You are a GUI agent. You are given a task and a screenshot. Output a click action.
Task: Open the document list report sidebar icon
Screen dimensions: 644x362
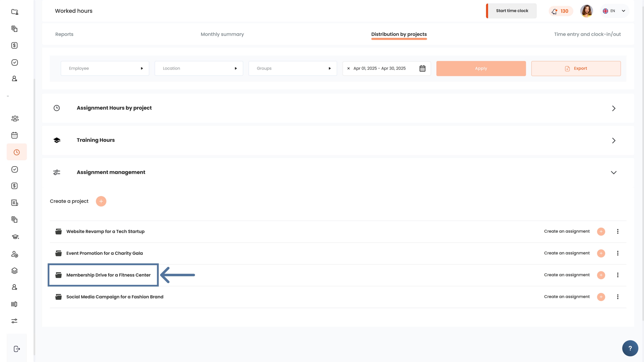pyautogui.click(x=14, y=203)
